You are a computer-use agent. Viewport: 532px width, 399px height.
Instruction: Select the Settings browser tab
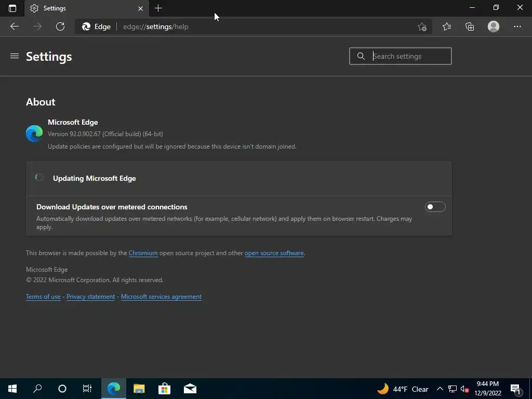[87, 8]
